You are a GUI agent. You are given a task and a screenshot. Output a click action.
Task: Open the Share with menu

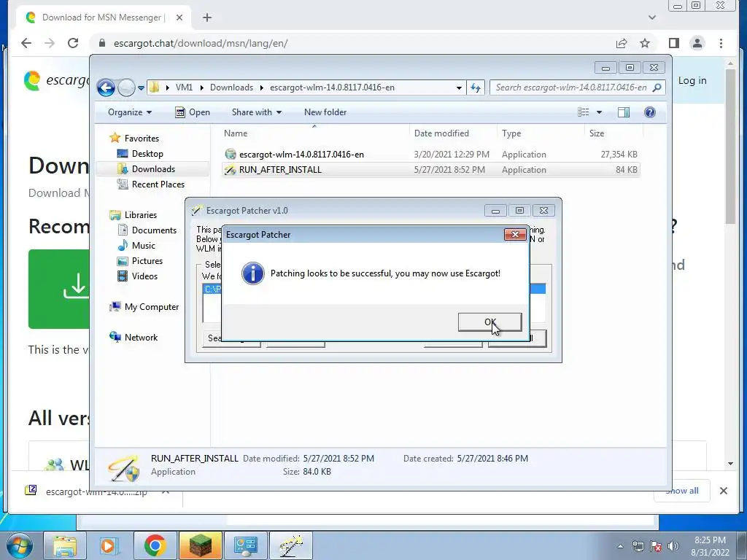(x=256, y=112)
